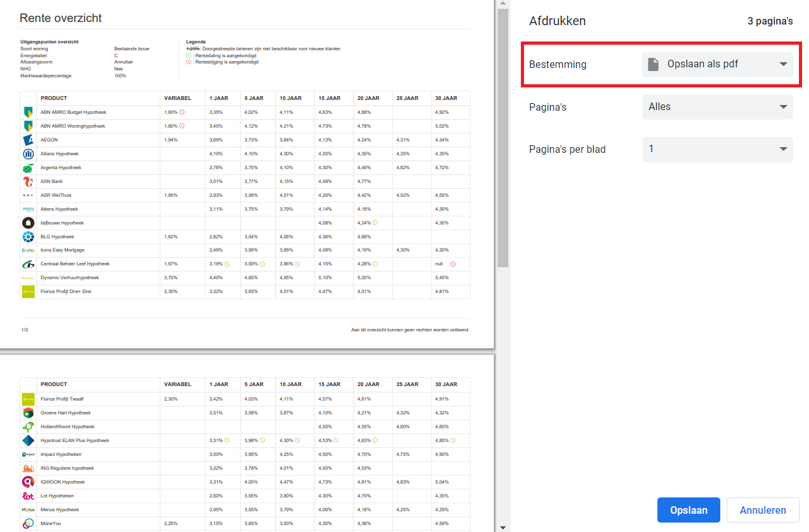Click the red clock icon next to null
Viewport: 809px width, 532px height.
(452, 264)
